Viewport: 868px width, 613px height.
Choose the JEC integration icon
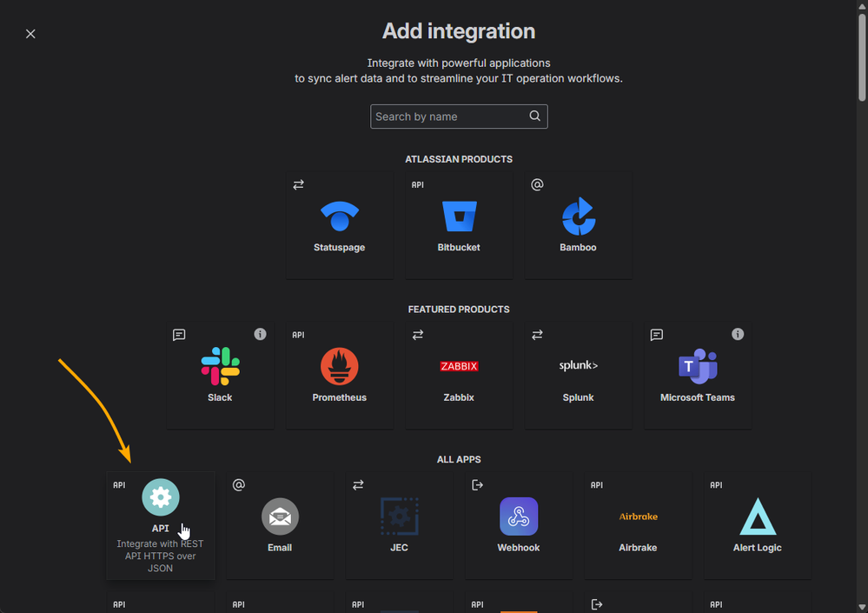pos(399,516)
